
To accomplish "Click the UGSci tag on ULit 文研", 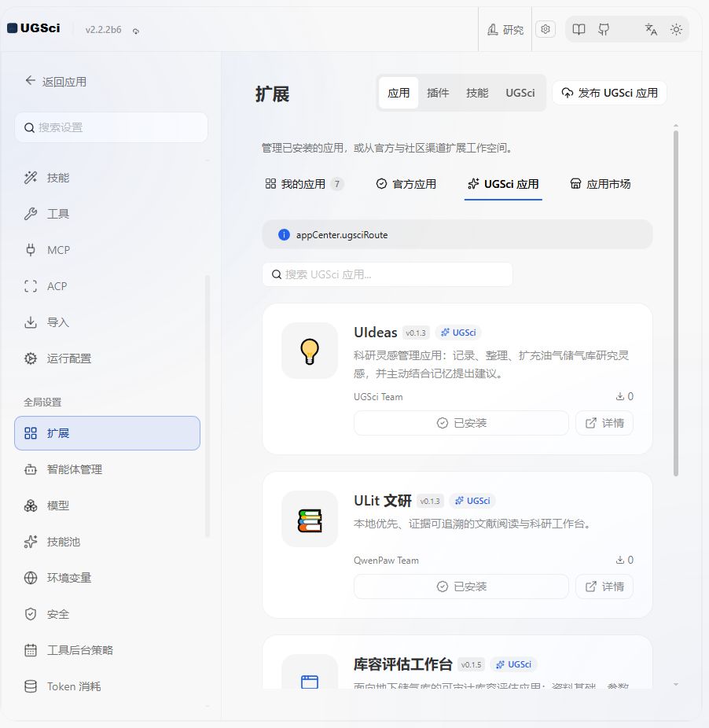I will coord(472,501).
